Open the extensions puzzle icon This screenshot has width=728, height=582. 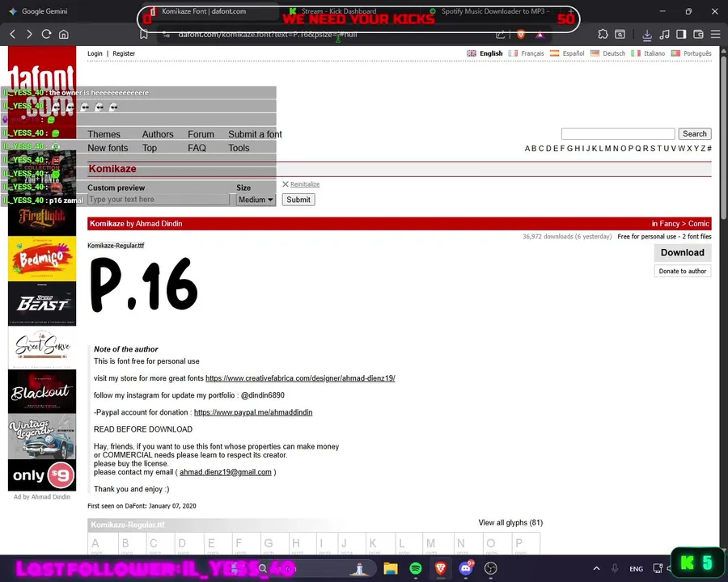click(603, 34)
